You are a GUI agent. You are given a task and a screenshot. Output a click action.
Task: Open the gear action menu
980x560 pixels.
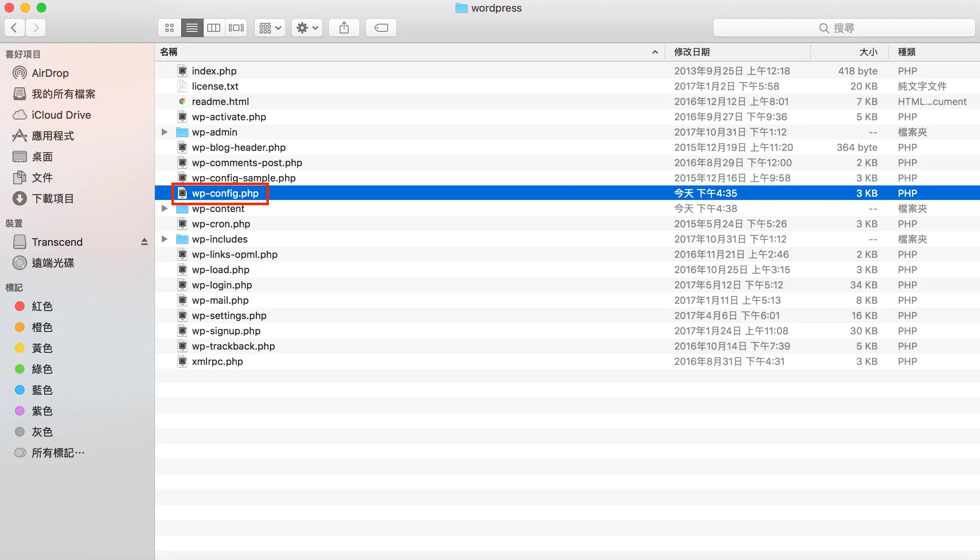click(x=307, y=28)
